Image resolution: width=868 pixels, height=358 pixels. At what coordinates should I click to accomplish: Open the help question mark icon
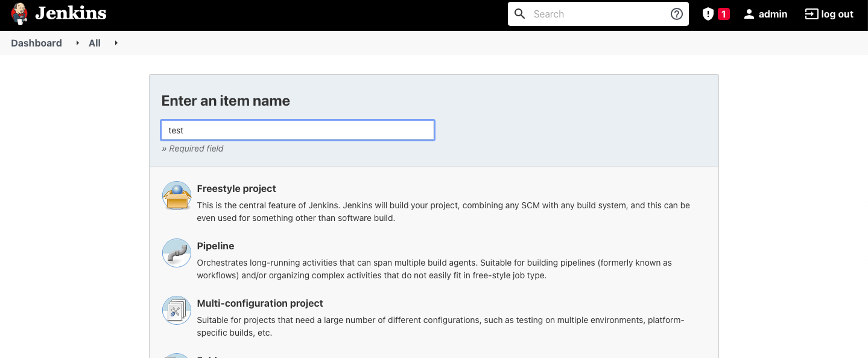click(x=676, y=13)
